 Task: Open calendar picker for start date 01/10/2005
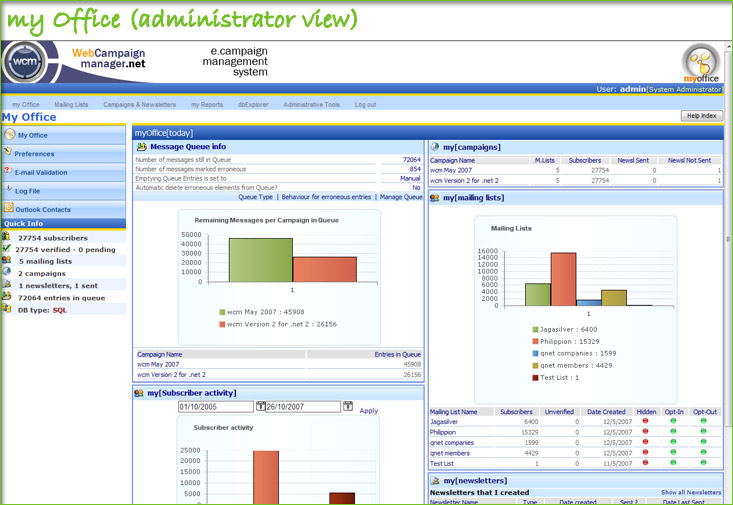click(260, 406)
